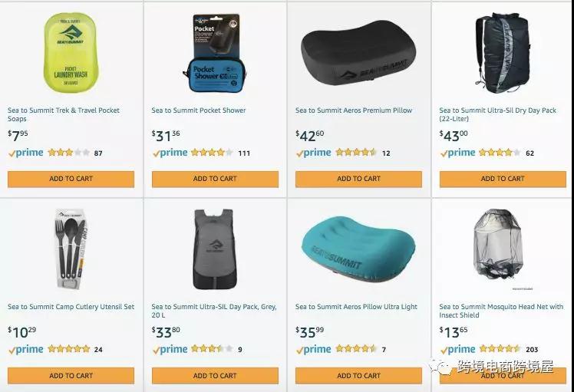Open star rating of Aeros Premium Pillow

point(356,153)
